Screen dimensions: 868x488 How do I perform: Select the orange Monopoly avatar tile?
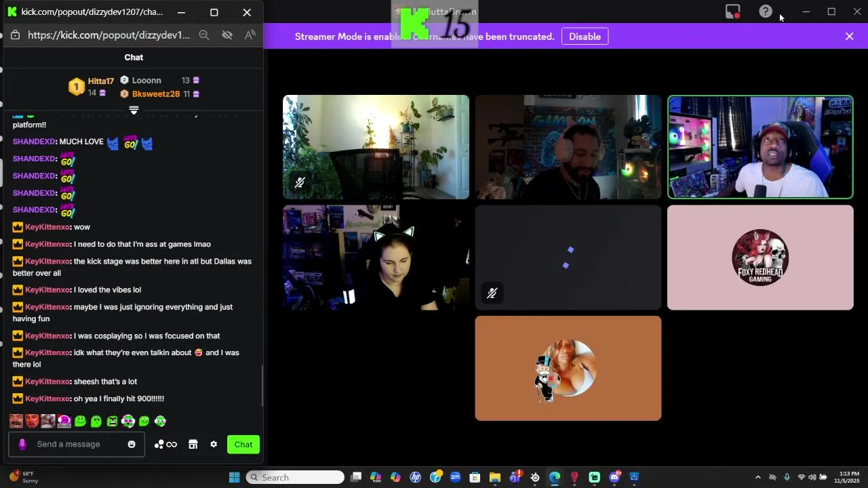click(x=568, y=368)
